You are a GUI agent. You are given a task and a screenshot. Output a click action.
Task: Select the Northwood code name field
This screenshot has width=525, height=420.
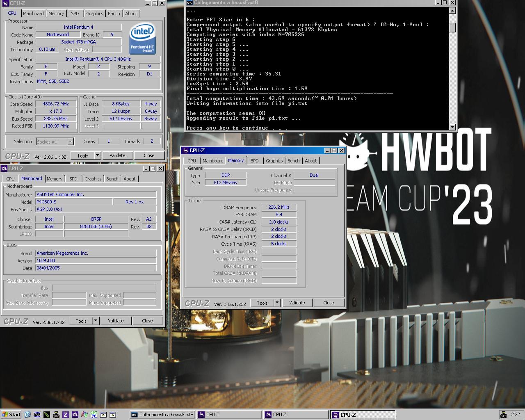57,34
